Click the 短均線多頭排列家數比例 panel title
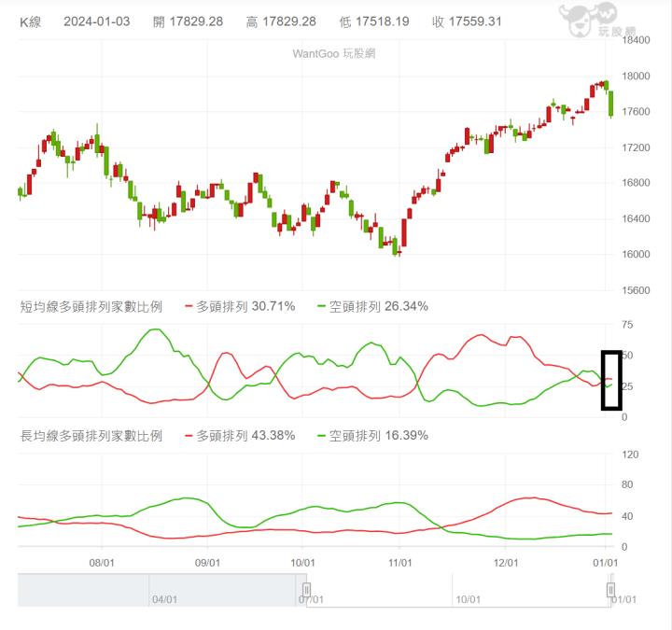This screenshot has height=630, width=672. [x=91, y=306]
